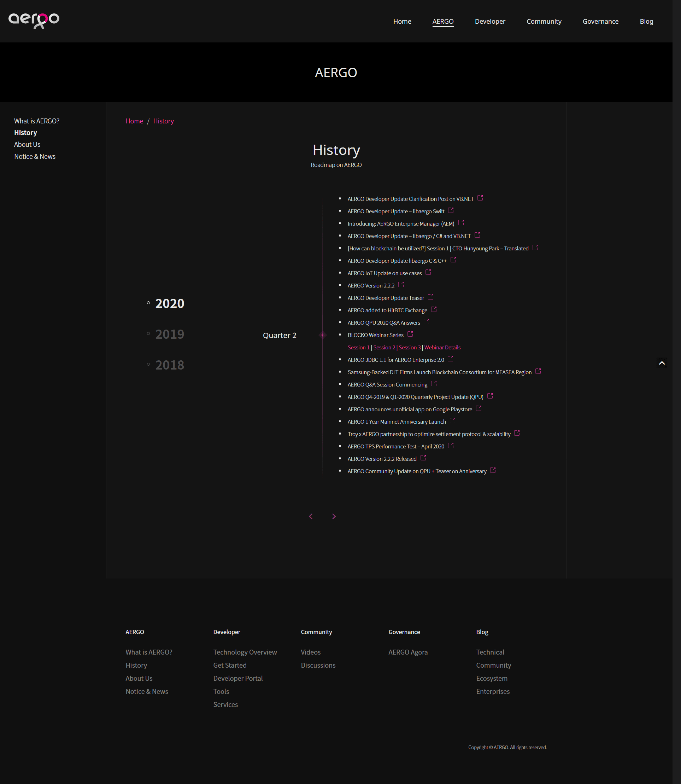Open Community menu in top navigation
Image resolution: width=681 pixels, height=784 pixels.
544,21
